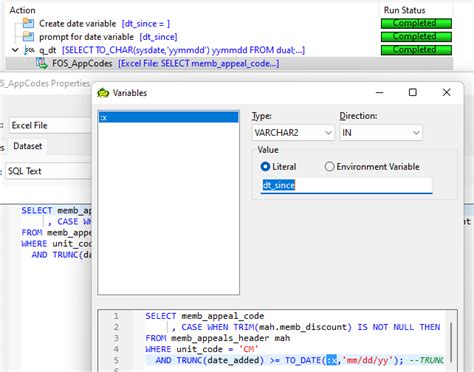Screen dimensions: 474x372
Task: Click the Completed status of prompt for date variable
Action: click(416, 36)
